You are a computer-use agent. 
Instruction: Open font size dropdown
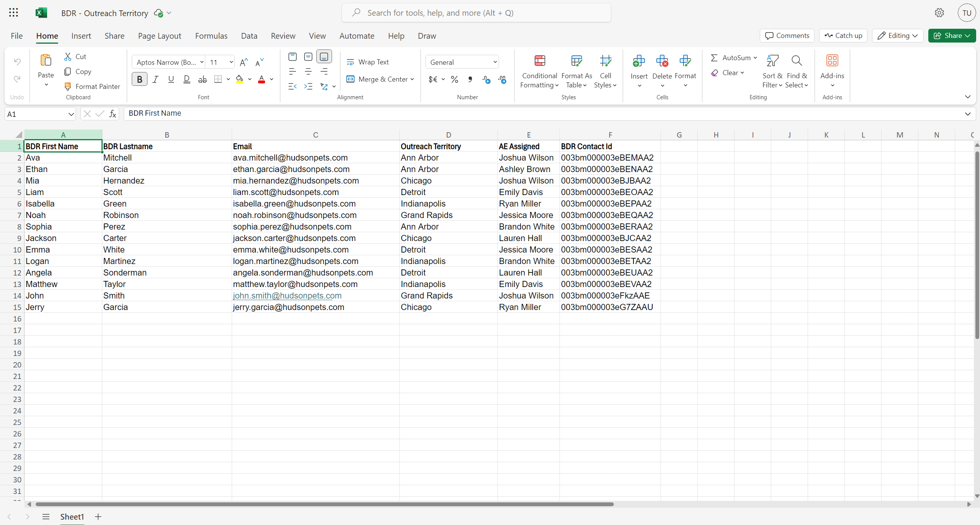pos(231,62)
